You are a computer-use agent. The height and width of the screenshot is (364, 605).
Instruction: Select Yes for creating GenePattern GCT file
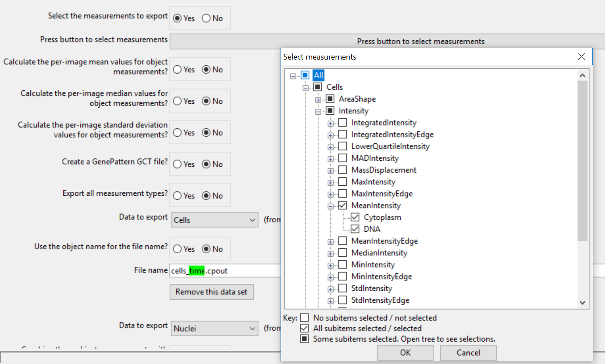(x=178, y=164)
